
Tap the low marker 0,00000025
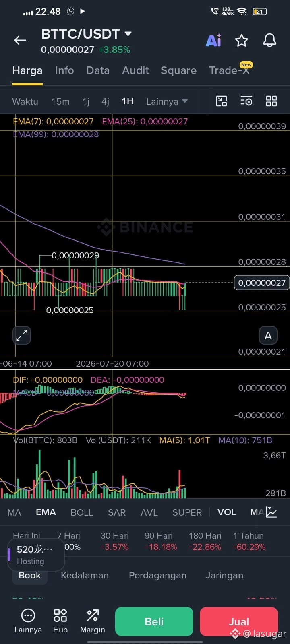(x=70, y=310)
